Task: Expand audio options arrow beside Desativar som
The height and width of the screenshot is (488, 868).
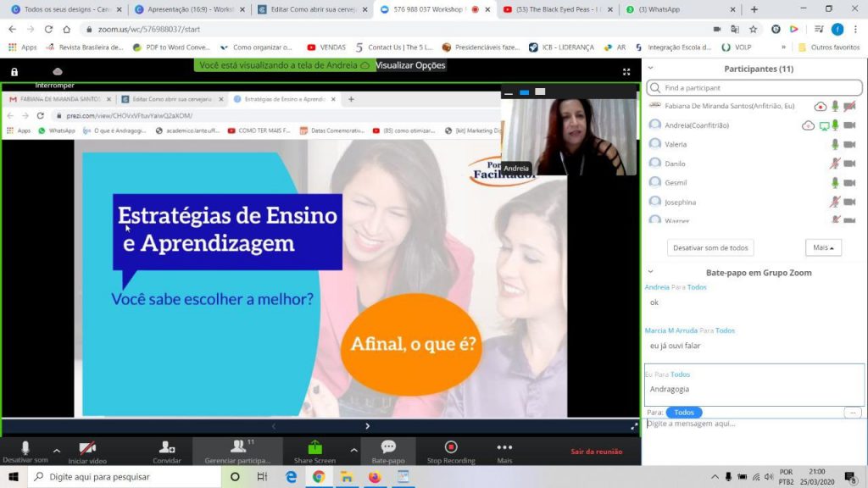Action: (x=57, y=450)
